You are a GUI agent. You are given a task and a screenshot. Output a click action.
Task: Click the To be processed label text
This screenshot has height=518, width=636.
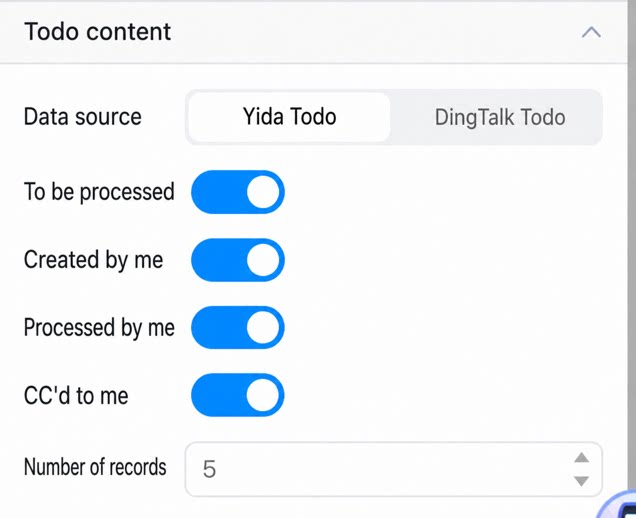pyautogui.click(x=99, y=192)
